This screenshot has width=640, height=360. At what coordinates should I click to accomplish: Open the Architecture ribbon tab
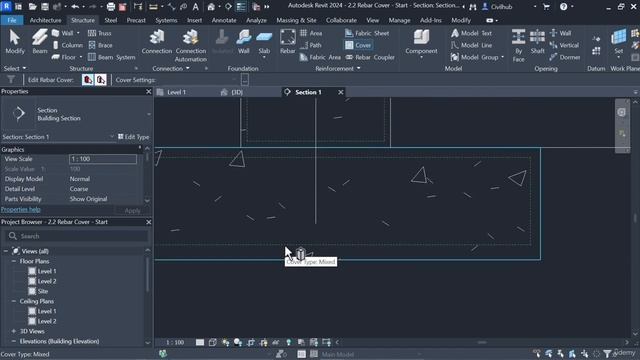45,20
